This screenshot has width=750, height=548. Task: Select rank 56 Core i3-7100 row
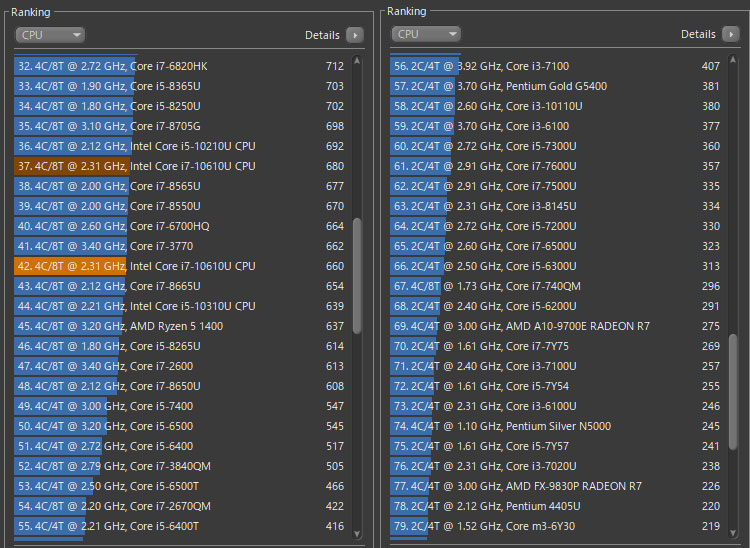[x=557, y=66]
